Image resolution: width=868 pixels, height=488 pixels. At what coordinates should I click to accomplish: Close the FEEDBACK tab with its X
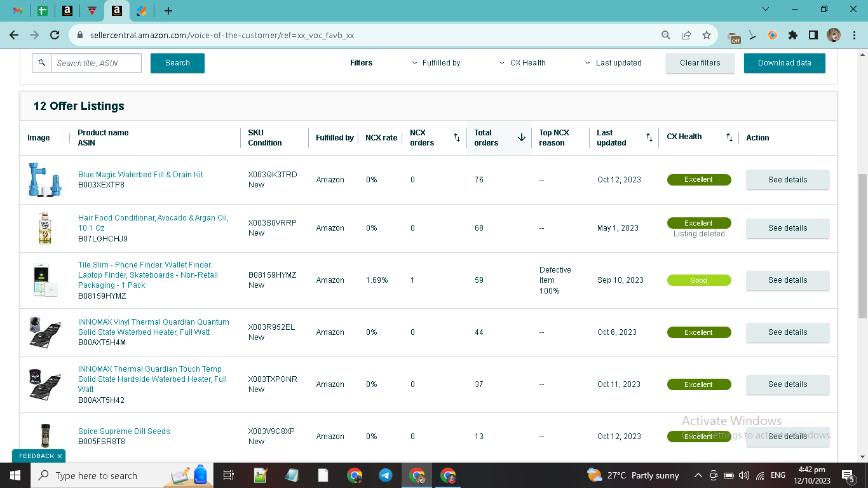(x=60, y=456)
